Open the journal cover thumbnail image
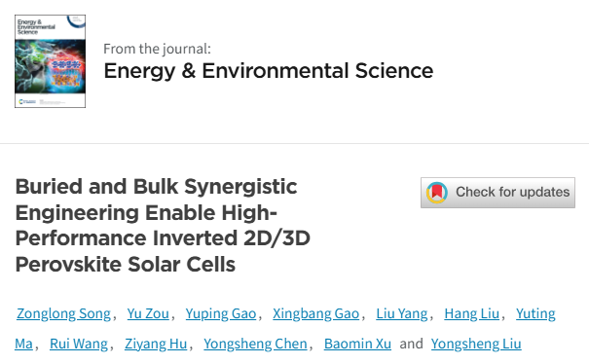Image resolution: width=589 pixels, height=364 pixels. 50,61
